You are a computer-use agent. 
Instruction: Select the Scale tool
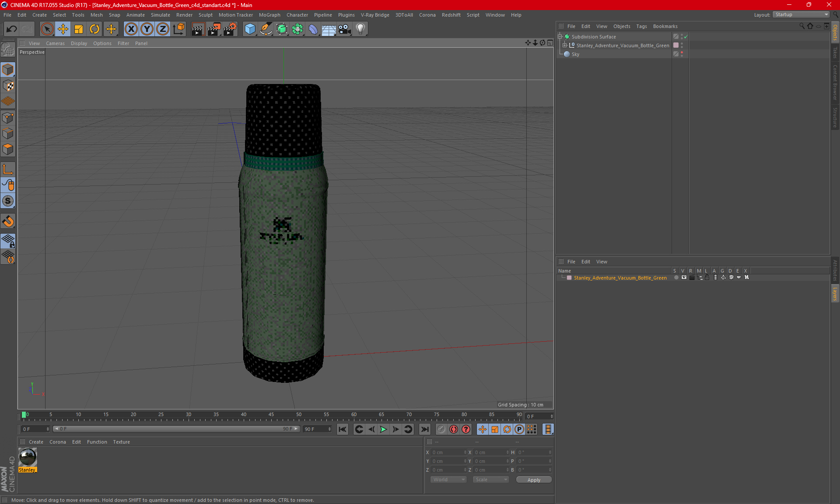[79, 29]
